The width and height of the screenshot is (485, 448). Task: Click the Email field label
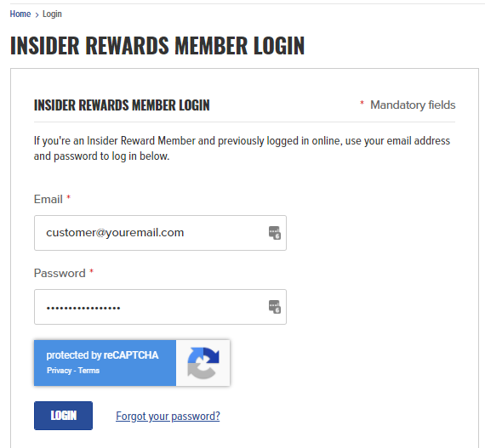tap(48, 199)
